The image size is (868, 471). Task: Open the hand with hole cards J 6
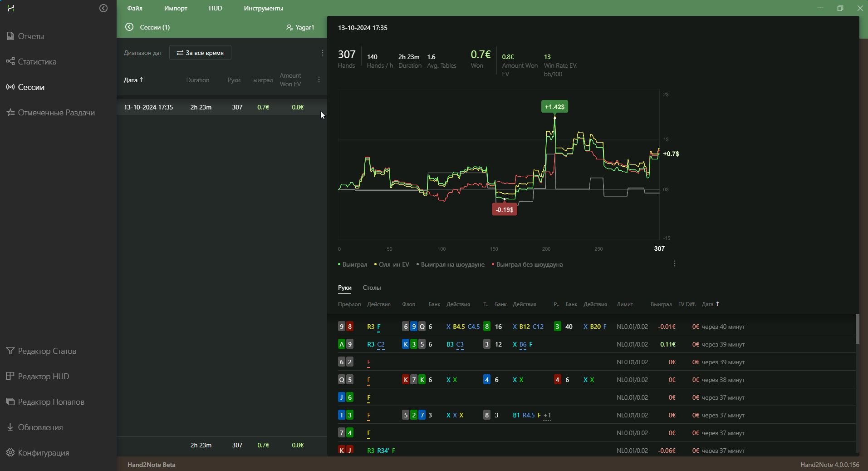pos(596,397)
